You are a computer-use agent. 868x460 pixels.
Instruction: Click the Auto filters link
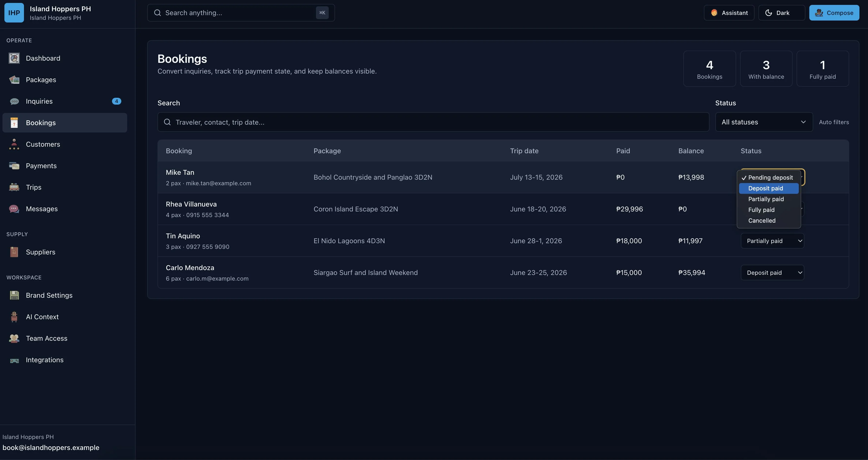[834, 122]
